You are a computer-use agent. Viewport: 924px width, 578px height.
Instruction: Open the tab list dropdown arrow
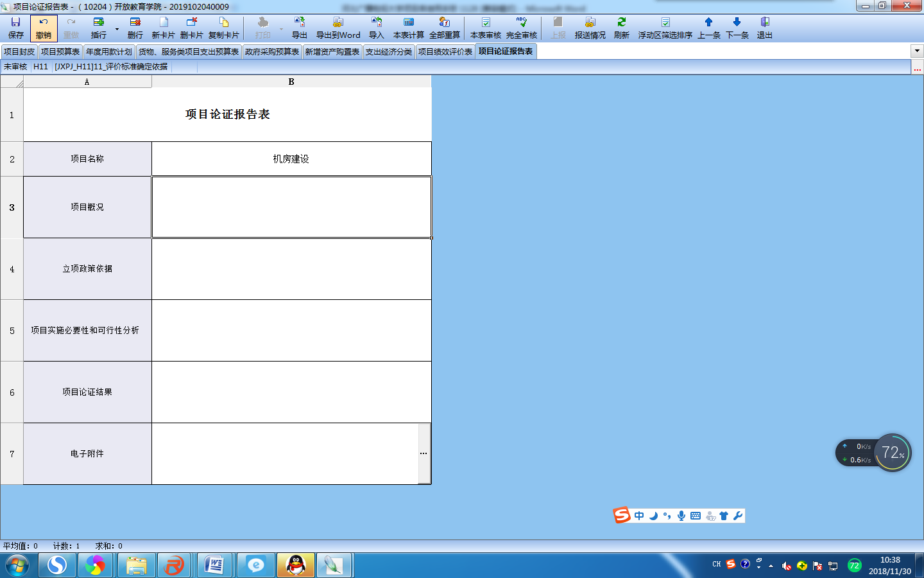click(x=916, y=51)
